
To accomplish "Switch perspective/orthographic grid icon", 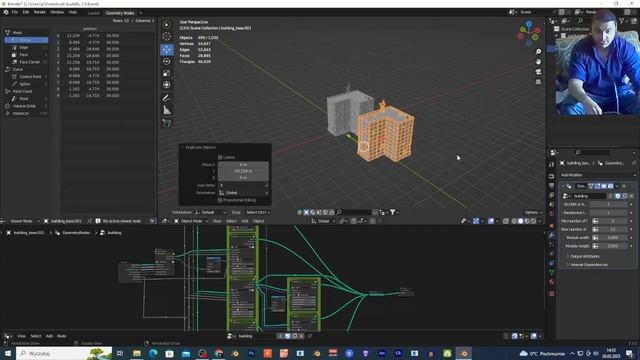I will coord(538,82).
